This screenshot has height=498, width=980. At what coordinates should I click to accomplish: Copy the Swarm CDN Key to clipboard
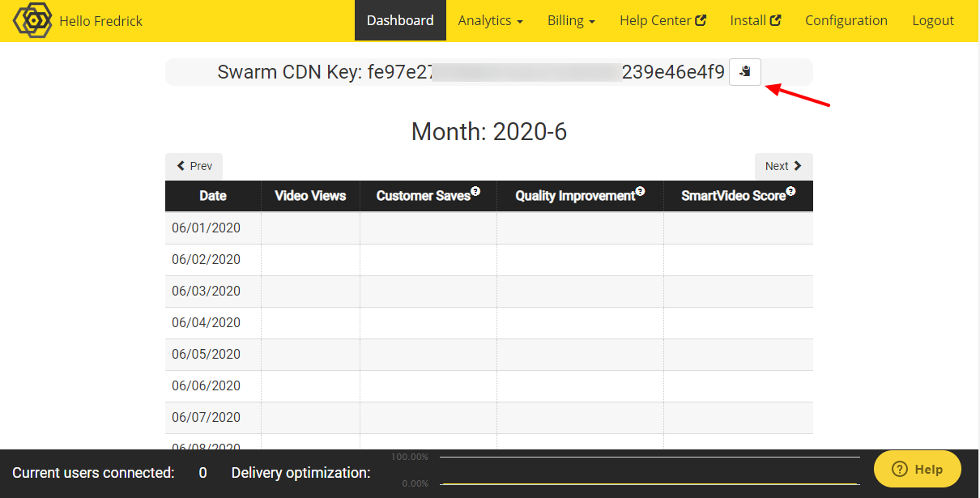[x=744, y=72]
